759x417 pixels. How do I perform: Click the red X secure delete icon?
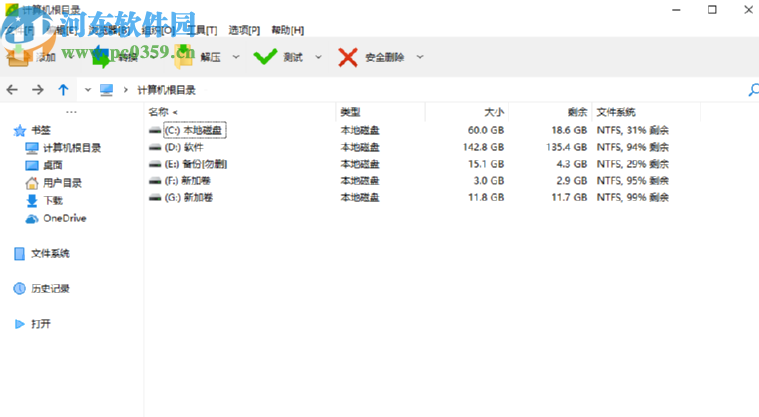click(348, 57)
